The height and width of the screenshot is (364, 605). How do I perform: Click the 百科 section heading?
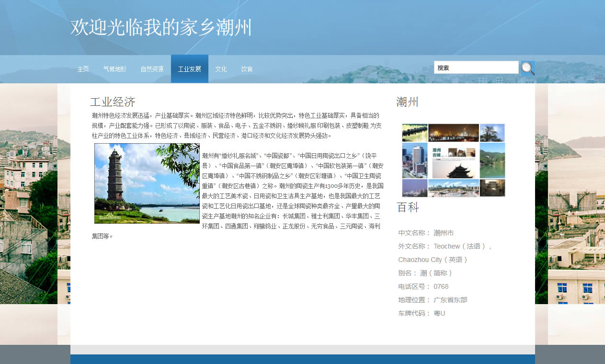408,207
